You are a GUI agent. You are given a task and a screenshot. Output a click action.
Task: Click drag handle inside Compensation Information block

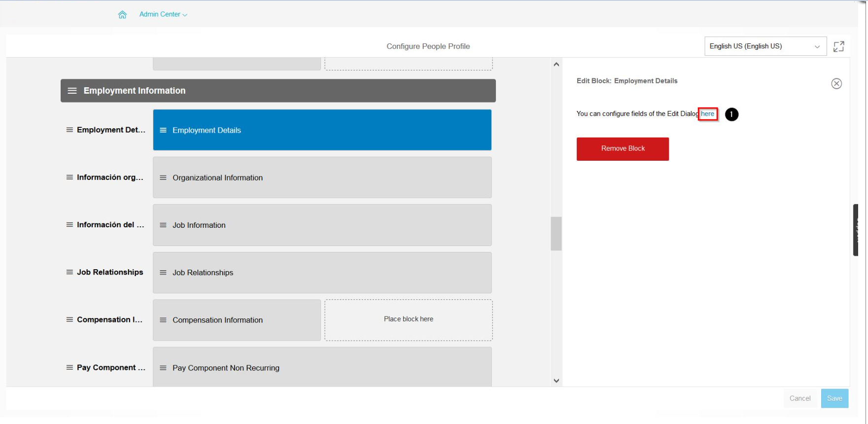point(163,320)
